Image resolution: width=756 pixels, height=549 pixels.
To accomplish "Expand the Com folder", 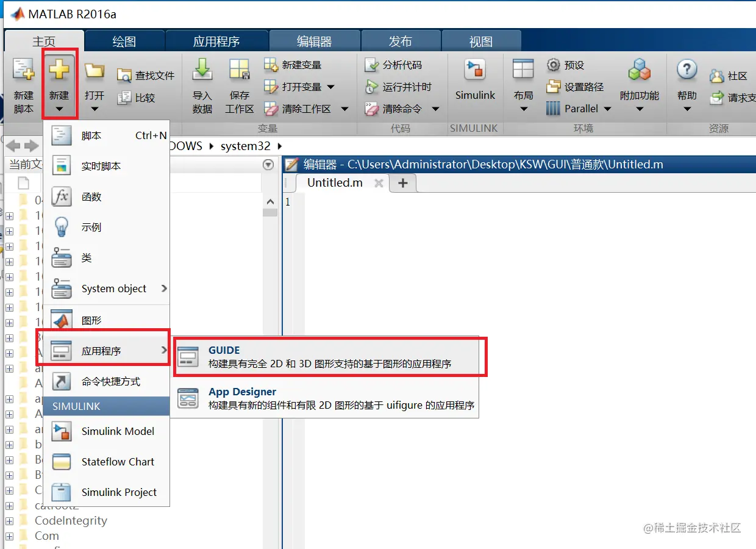I will [x=9, y=536].
